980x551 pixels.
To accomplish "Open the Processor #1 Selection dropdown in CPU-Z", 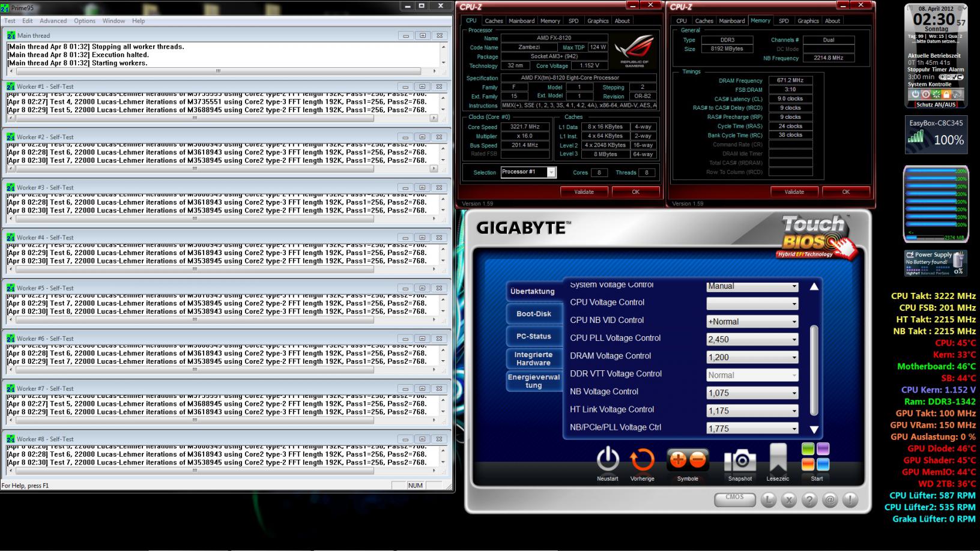I will pos(528,172).
